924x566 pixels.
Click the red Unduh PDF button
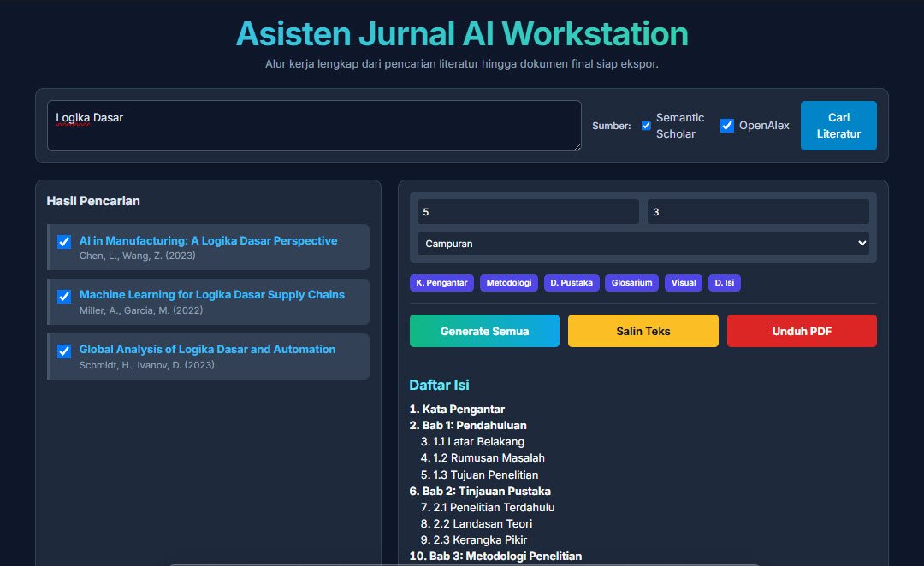[802, 331]
